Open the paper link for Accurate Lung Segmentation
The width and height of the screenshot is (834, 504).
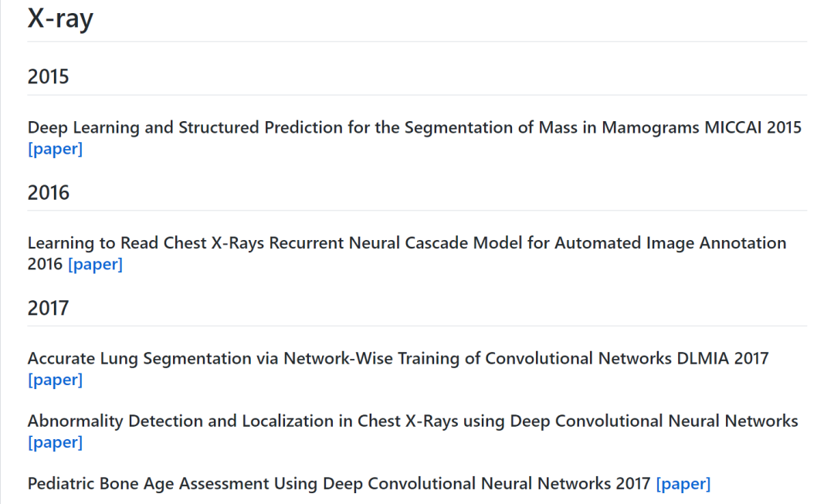coord(55,380)
